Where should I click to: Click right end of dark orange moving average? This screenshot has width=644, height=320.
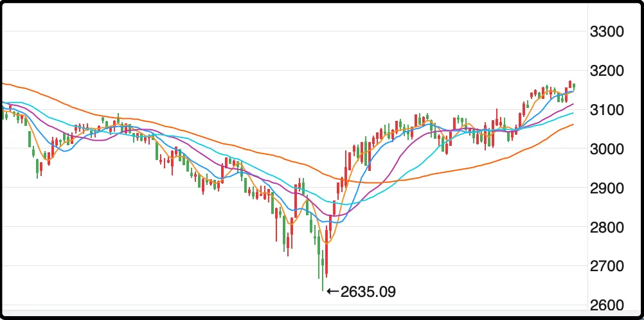[573, 125]
